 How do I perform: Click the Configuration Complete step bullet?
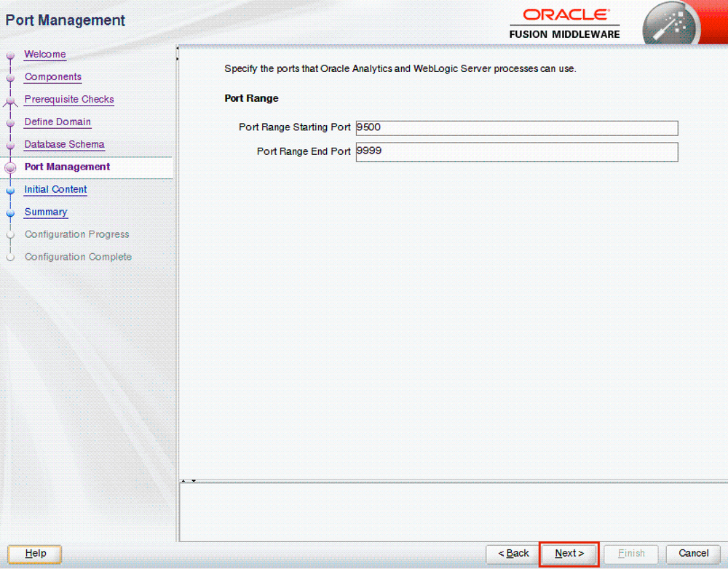pyautogui.click(x=10, y=258)
